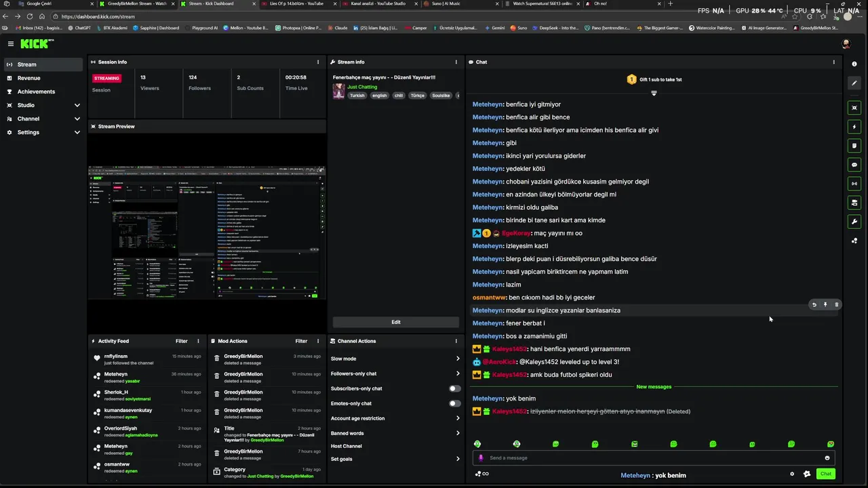Jump to New messages divider in chat
Viewport: 868px width, 488px height.
tap(654, 386)
